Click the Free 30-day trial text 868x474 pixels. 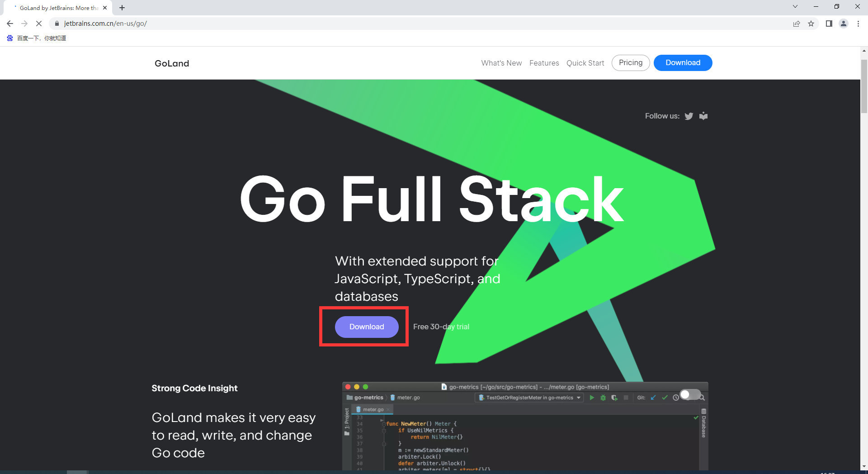coord(441,327)
